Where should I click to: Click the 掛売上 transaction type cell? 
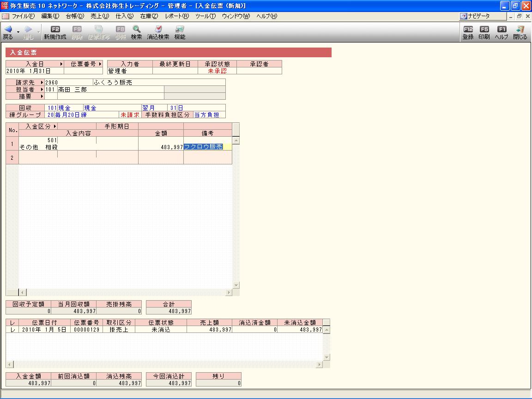click(119, 329)
